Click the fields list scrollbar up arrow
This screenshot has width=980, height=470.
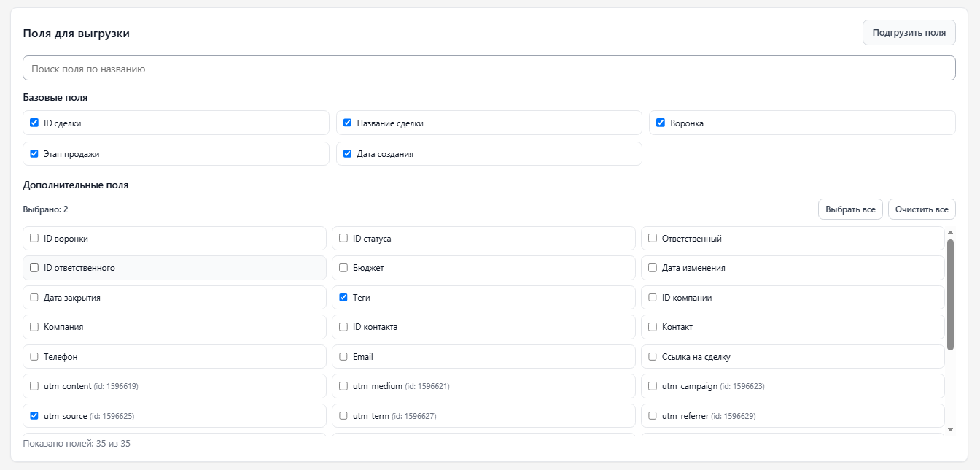click(950, 233)
